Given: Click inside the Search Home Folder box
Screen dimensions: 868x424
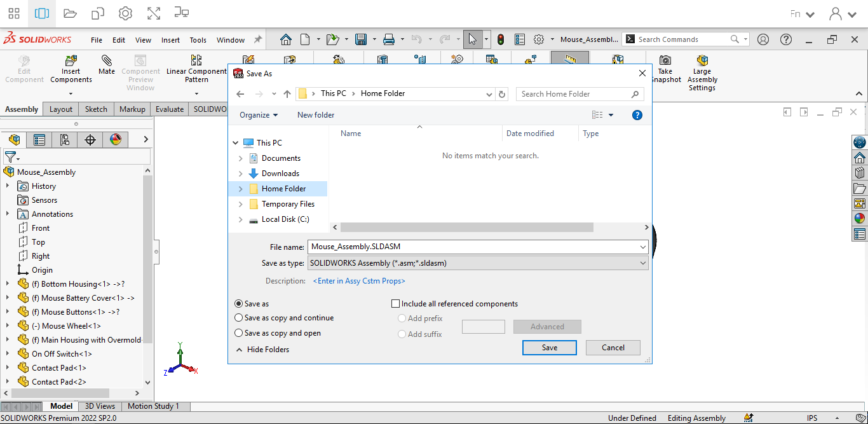Looking at the screenshot, I should click(572, 93).
